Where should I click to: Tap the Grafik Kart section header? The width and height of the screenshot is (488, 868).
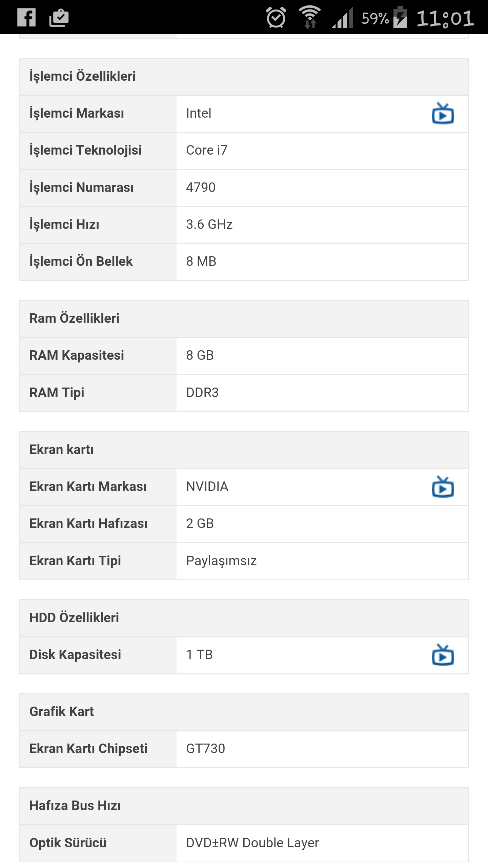62,712
